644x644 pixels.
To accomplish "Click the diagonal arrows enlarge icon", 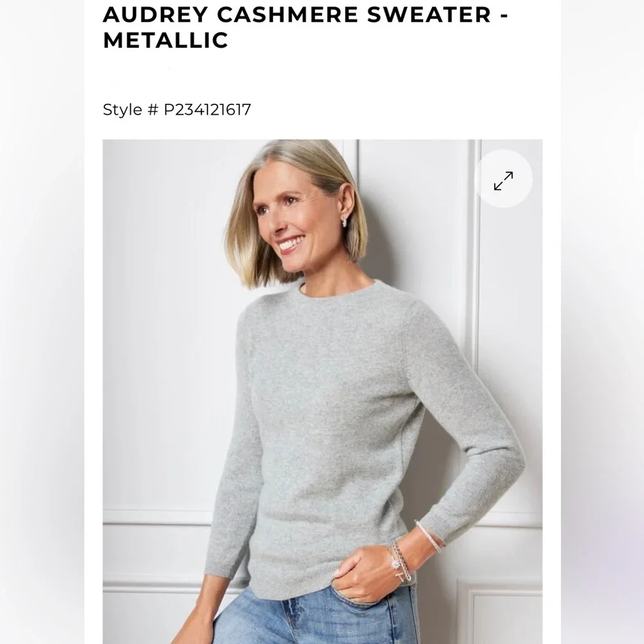I will tap(503, 181).
